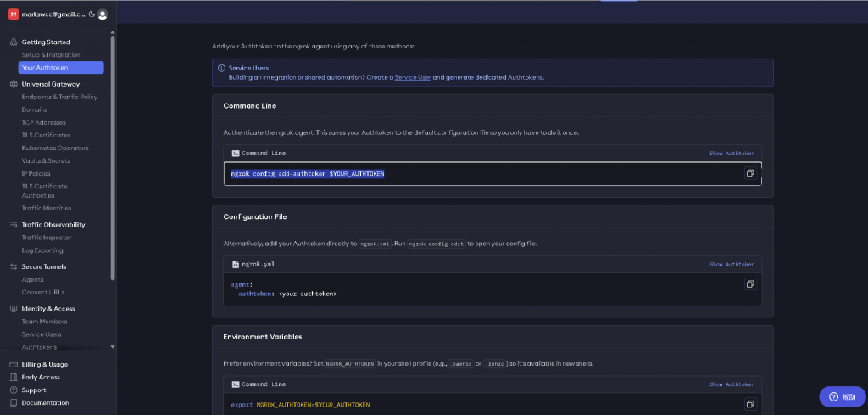Show Authtoken in the Command Line section

tap(732, 154)
